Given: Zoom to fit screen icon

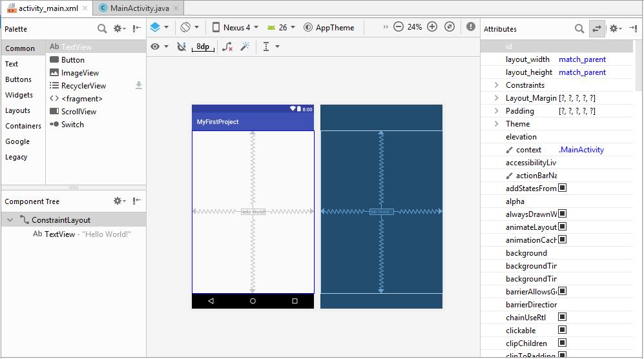Looking at the screenshot, I should 450,27.
